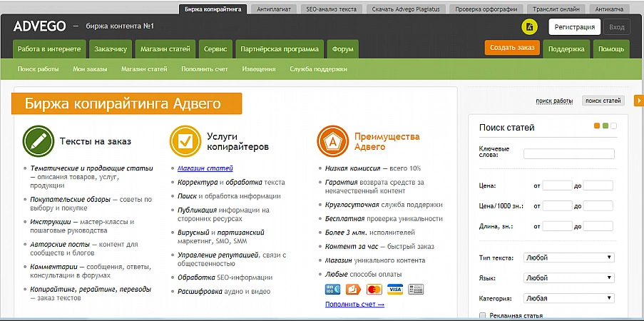Click the yellow checkmark 'Услуги копирайтеров' icon

[x=185, y=141]
